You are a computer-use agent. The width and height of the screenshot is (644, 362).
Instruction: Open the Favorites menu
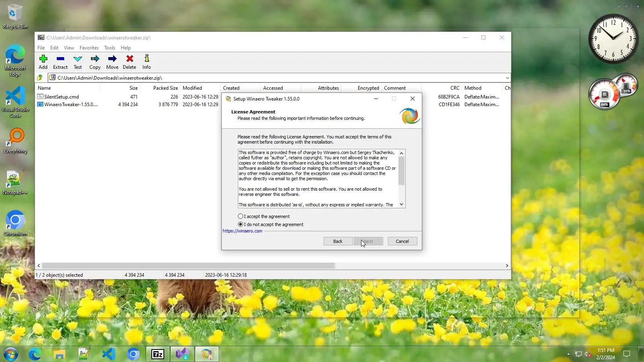tap(89, 47)
